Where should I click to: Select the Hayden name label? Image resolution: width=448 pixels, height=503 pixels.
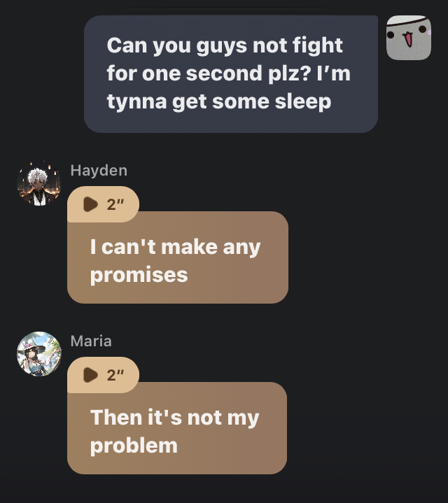99,170
